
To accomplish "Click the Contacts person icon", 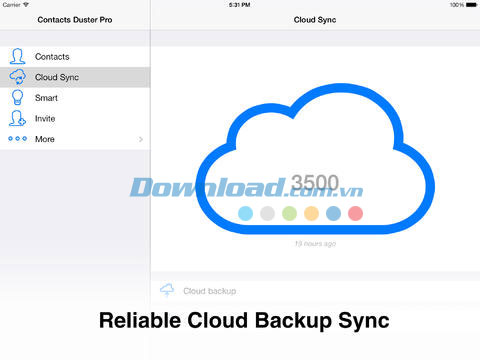I will pos(17,56).
